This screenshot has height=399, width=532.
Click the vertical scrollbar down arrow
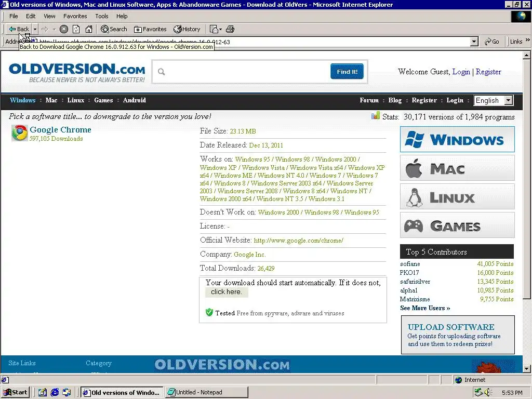click(527, 369)
